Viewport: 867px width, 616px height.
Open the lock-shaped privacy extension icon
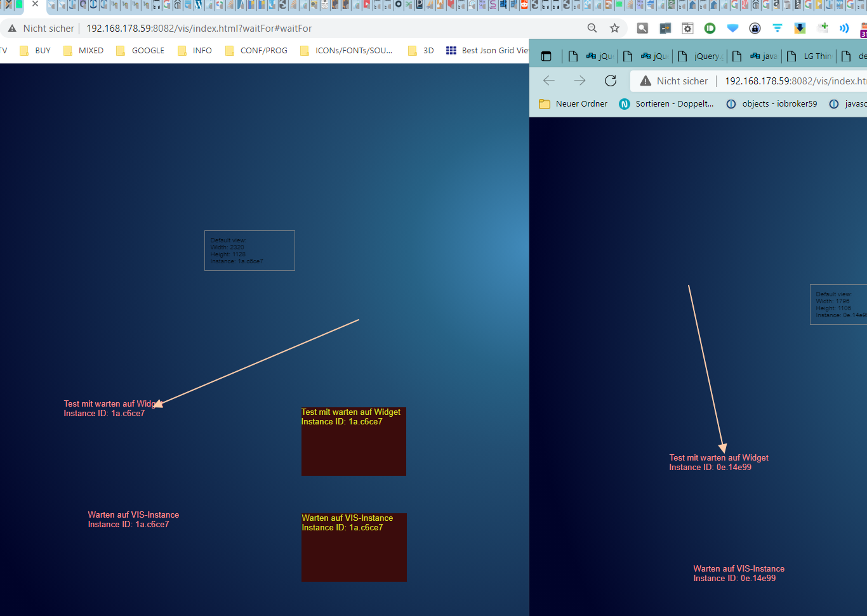coord(755,28)
